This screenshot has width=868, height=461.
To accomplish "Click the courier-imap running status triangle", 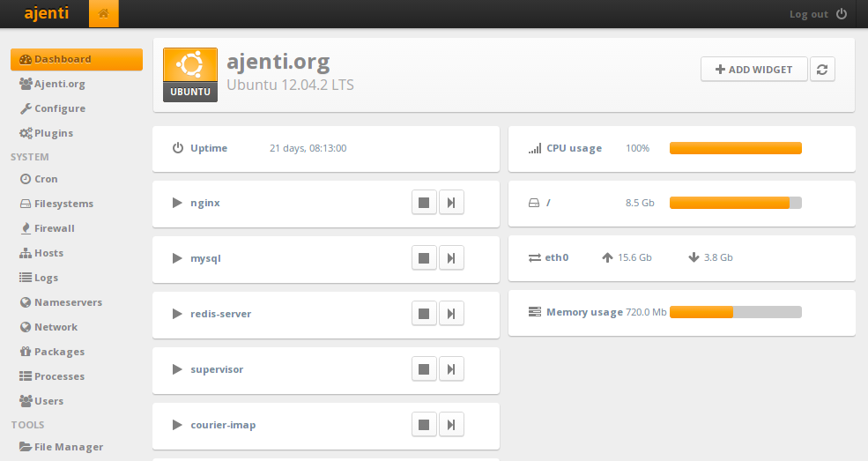I will (177, 425).
